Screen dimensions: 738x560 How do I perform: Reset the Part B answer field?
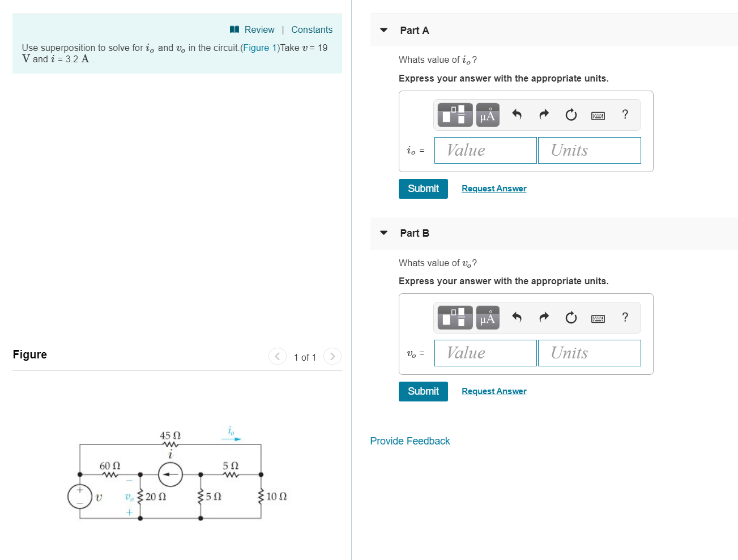click(571, 318)
